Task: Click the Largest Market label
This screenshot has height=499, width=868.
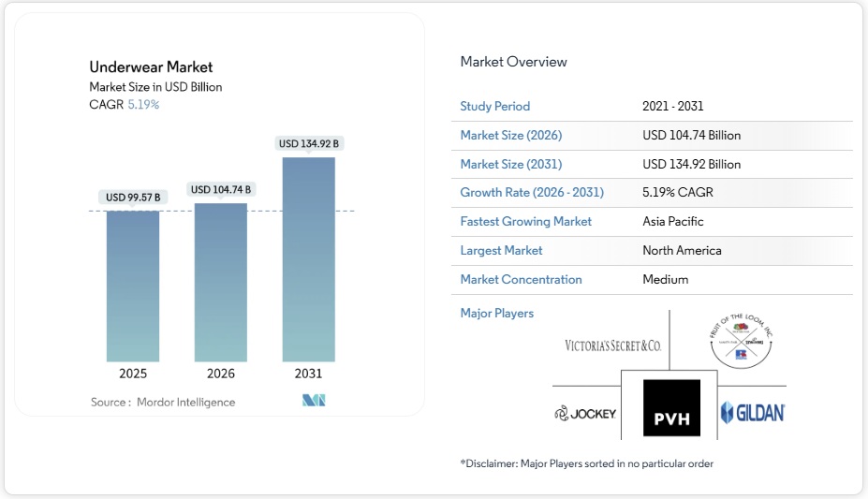Action: pos(501,251)
